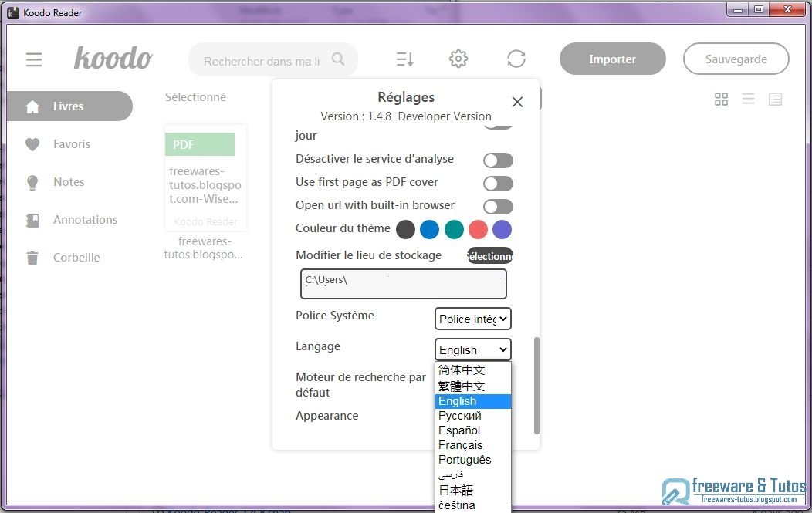Click the search magnifier icon
This screenshot has width=812, height=513.
(338, 59)
